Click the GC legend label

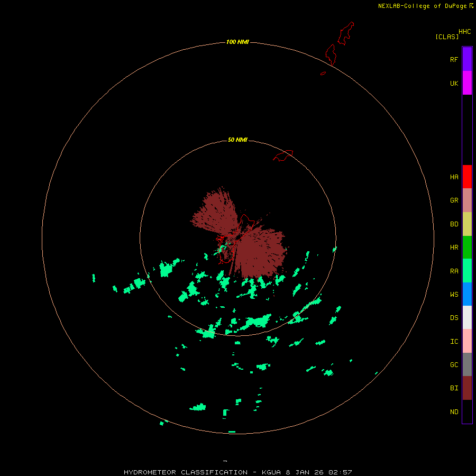454,364
